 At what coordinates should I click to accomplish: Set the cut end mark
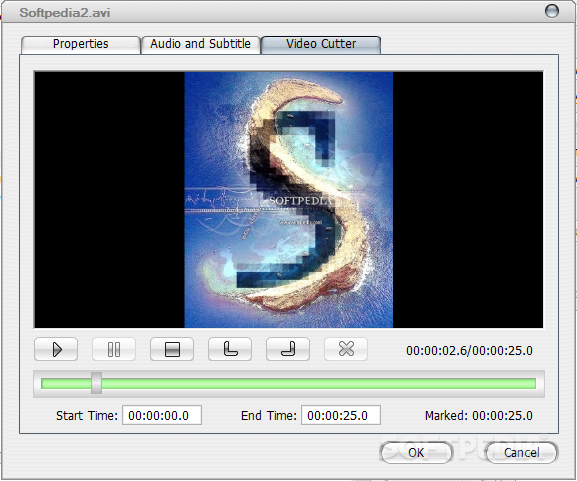[x=288, y=349]
